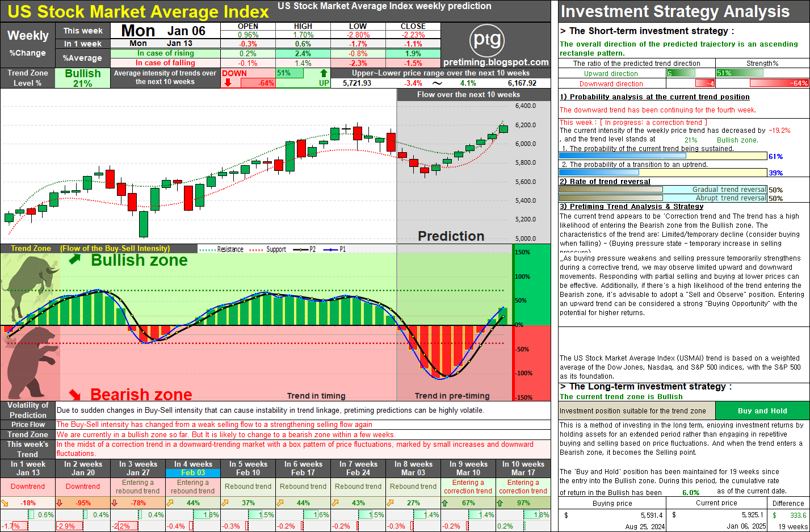Viewport: 810px width, 532px height.
Task: Click the red arrow before Bearish zone title
Action: click(x=75, y=393)
